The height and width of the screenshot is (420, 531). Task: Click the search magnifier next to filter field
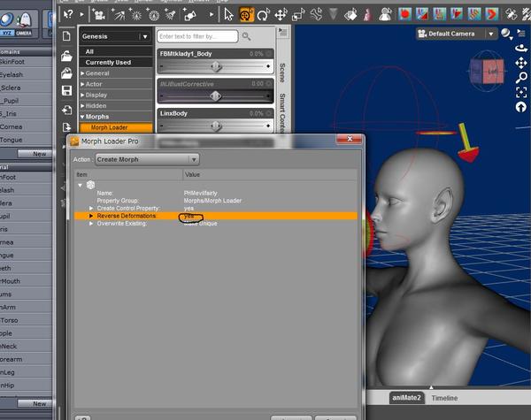click(x=246, y=36)
